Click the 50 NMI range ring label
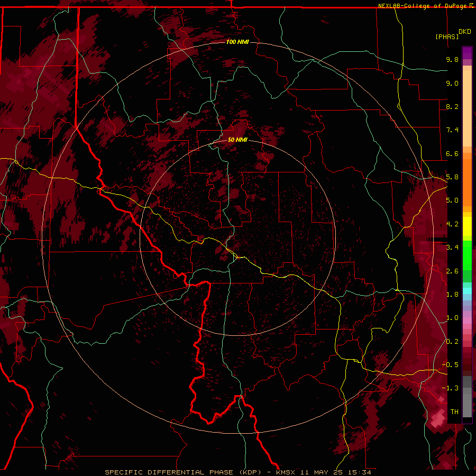The image size is (476, 476). [x=237, y=140]
